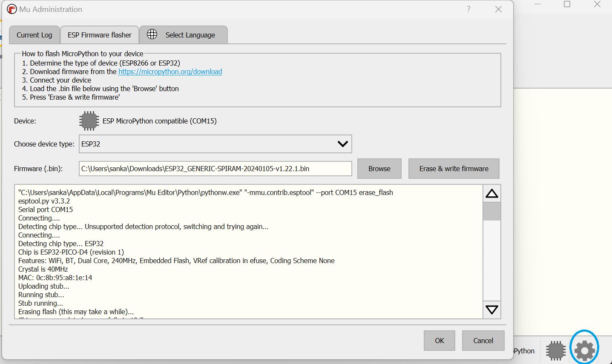
Task: Open the Select Language tab
Action: click(x=184, y=35)
